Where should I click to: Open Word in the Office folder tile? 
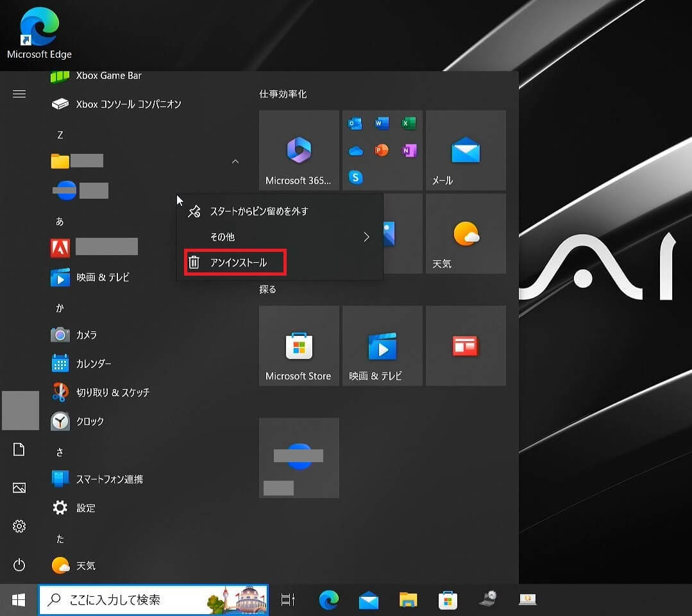click(x=382, y=124)
